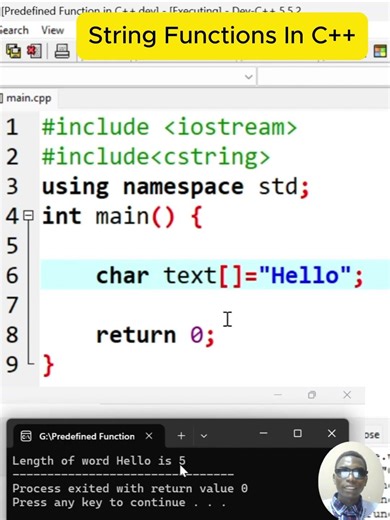The image size is (390, 520).
Task: Open the terminal profile dropdown chevron
Action: click(x=204, y=436)
